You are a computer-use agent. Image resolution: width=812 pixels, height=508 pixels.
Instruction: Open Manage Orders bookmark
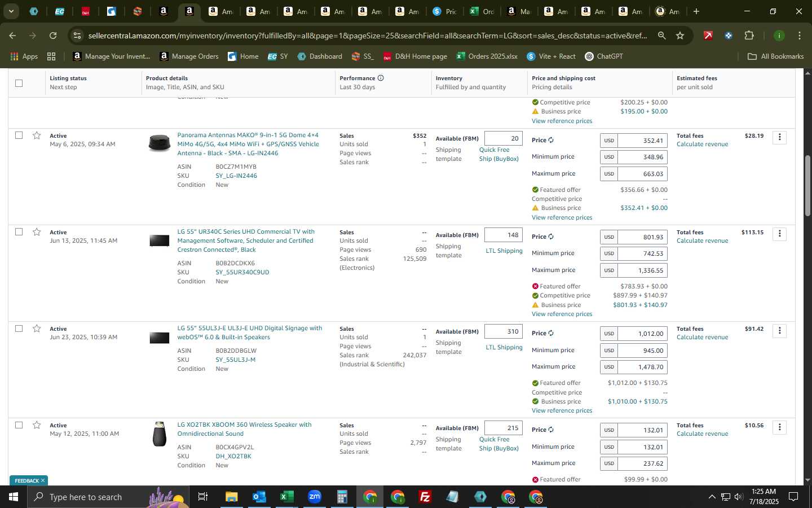189,56
